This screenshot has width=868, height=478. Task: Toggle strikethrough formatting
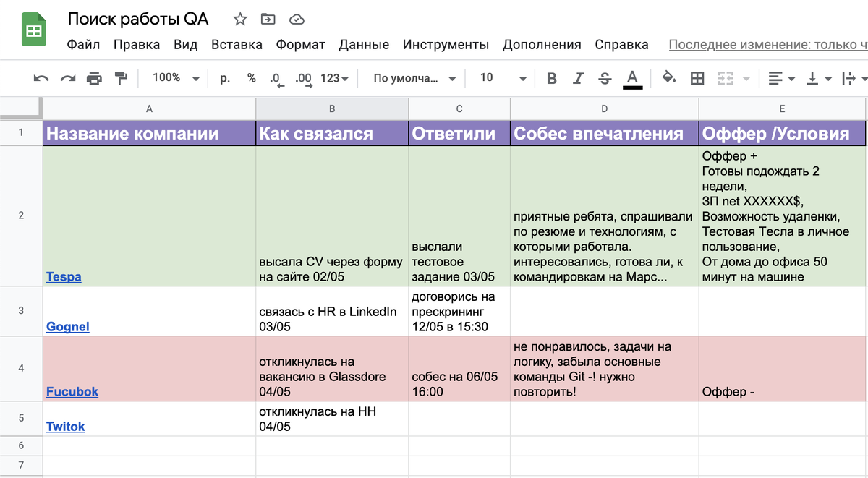[x=605, y=78]
